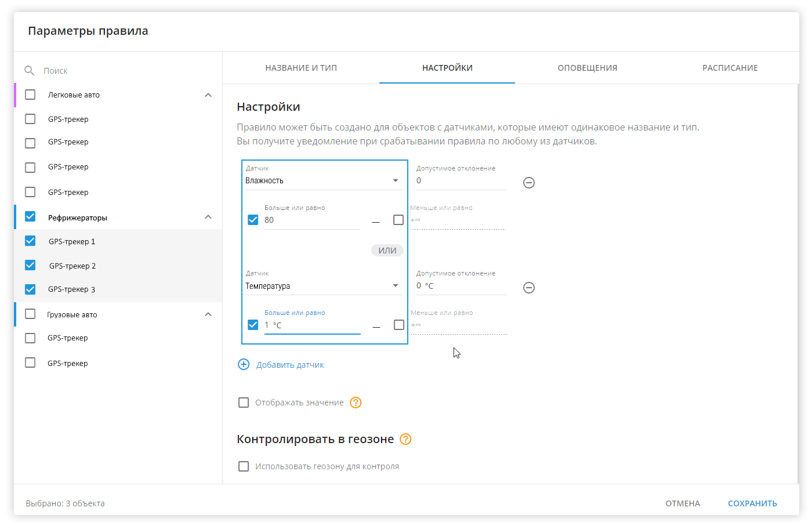Enable Использовать геозону для контроля checkbox
This screenshot has height=522, width=812.
pyautogui.click(x=244, y=466)
